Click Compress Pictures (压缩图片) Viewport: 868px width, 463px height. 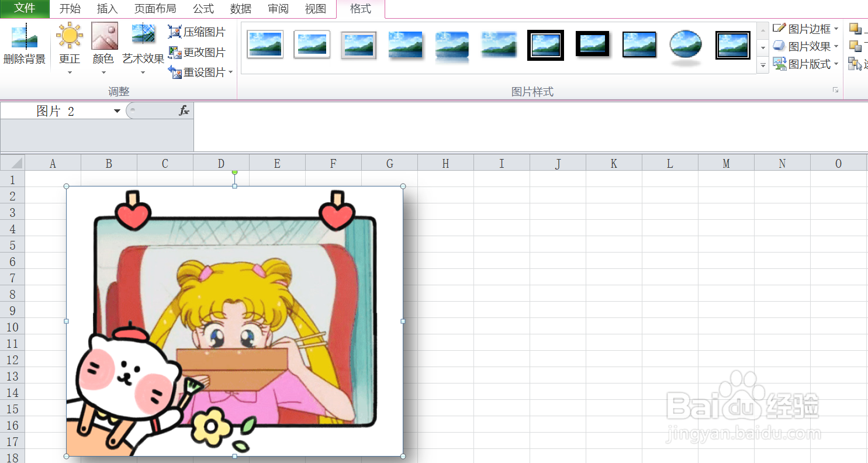(196, 32)
